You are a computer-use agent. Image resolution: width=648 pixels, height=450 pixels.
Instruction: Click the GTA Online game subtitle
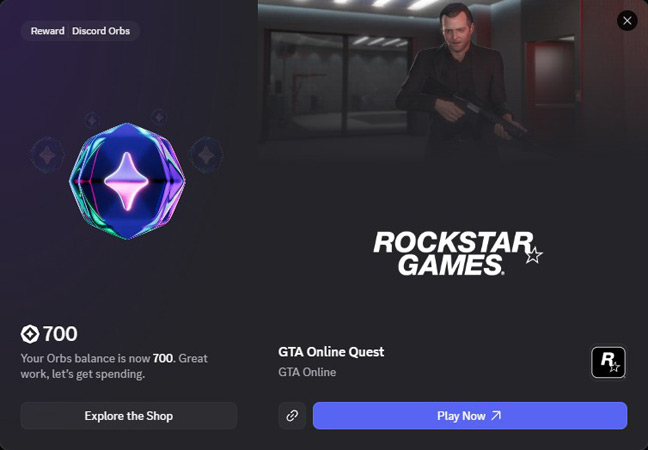(307, 372)
